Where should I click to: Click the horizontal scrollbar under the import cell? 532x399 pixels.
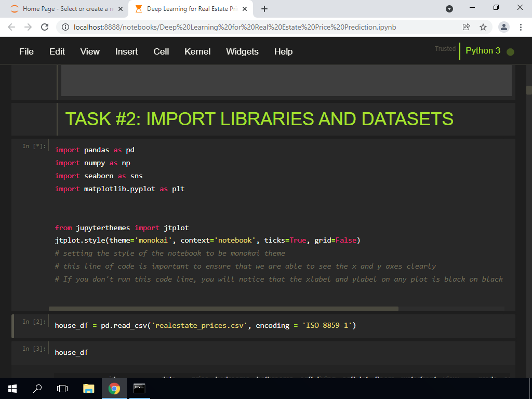[223, 309]
